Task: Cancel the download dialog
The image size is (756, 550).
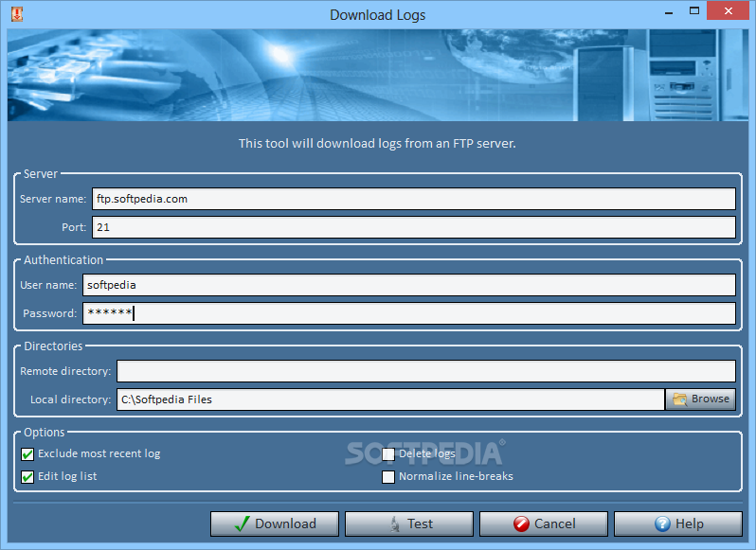Action: pos(544,524)
